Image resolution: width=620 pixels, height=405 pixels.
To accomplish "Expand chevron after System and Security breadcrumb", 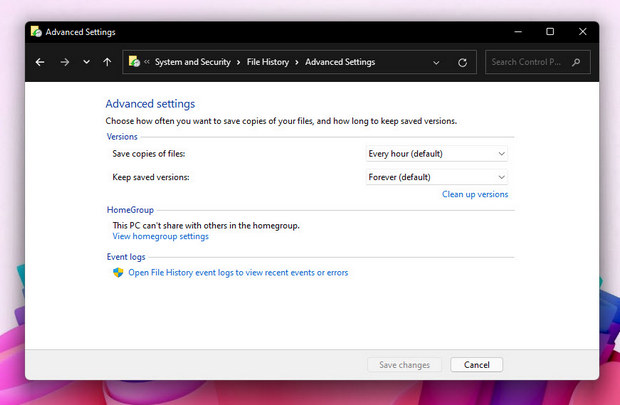I will pos(238,62).
